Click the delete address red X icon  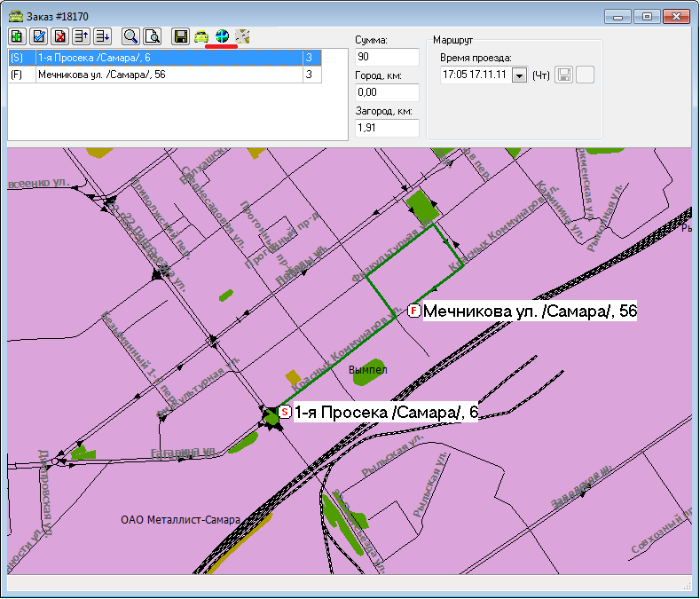(x=59, y=36)
